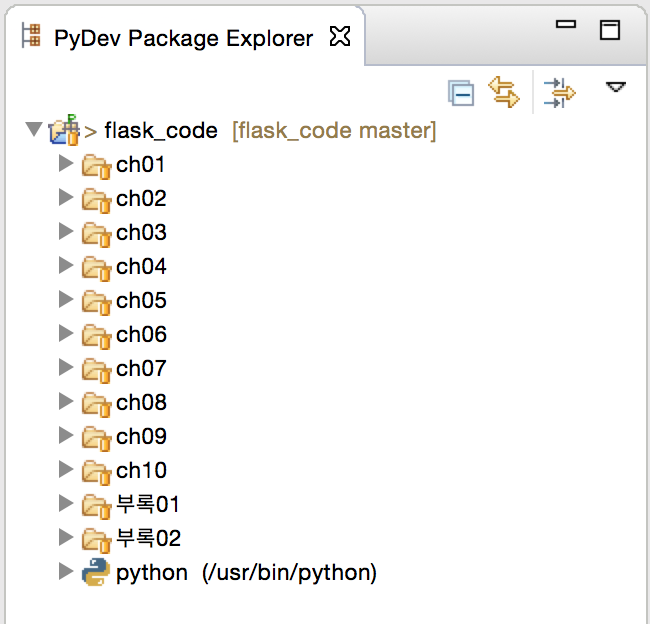Expand the ch06 folder

click(x=66, y=333)
